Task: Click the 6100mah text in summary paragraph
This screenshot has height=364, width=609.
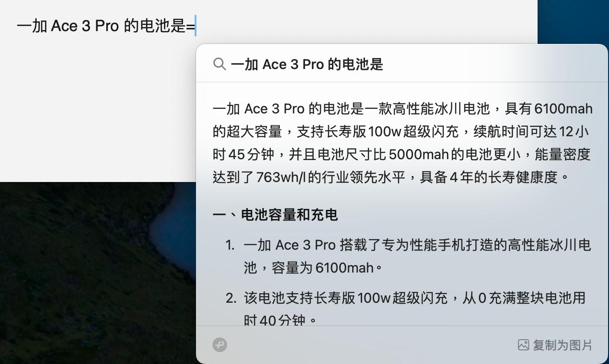Action: coord(563,109)
